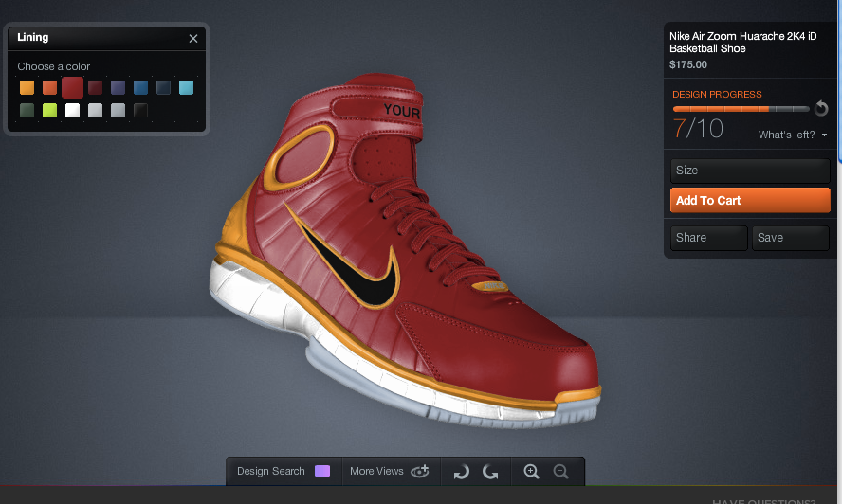Click the product title Nike Air Zoom Huarache
The width and height of the screenshot is (842, 504).
742,43
